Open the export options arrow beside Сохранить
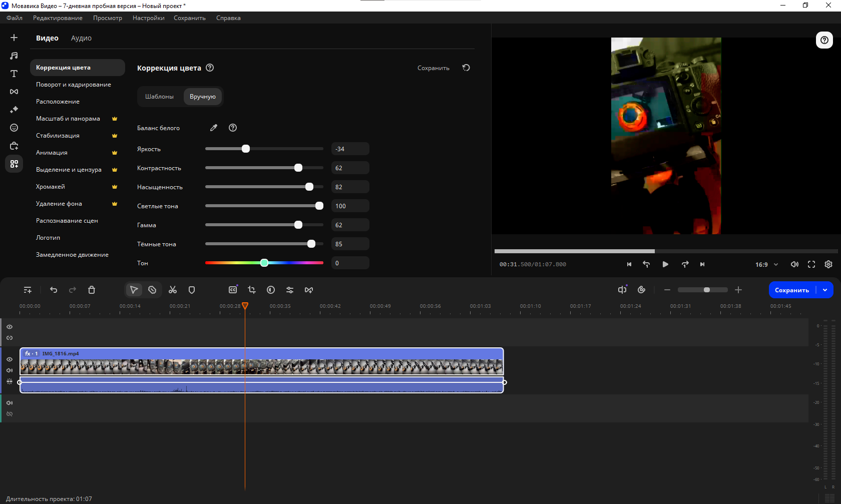The image size is (841, 504). (825, 290)
